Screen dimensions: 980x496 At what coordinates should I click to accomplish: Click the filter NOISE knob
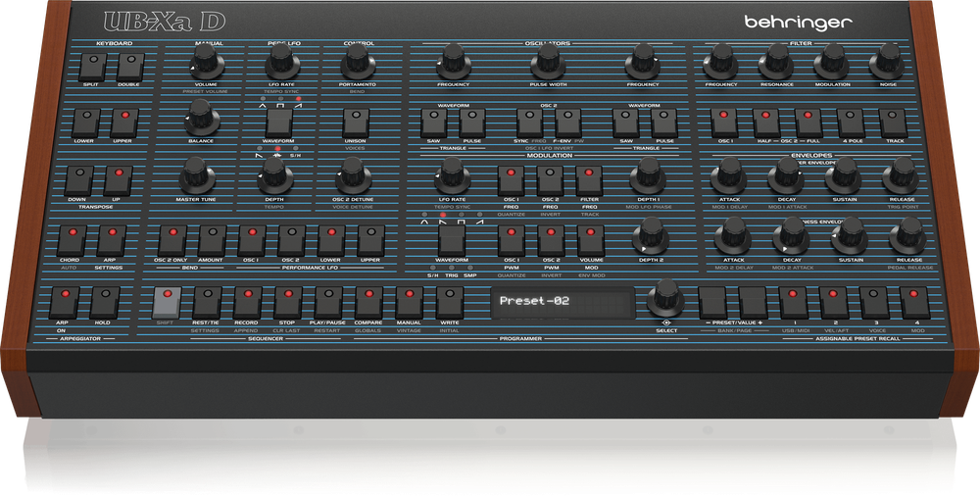(x=886, y=62)
